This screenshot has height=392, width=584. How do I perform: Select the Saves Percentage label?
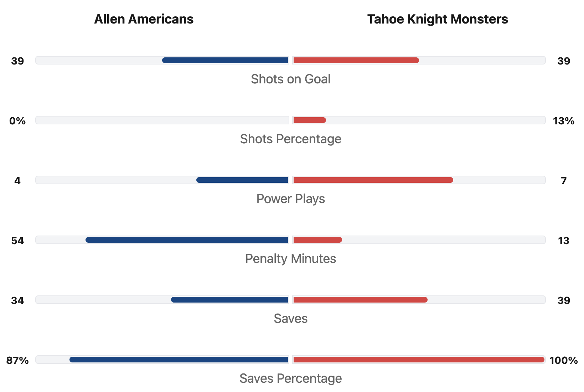(x=290, y=378)
